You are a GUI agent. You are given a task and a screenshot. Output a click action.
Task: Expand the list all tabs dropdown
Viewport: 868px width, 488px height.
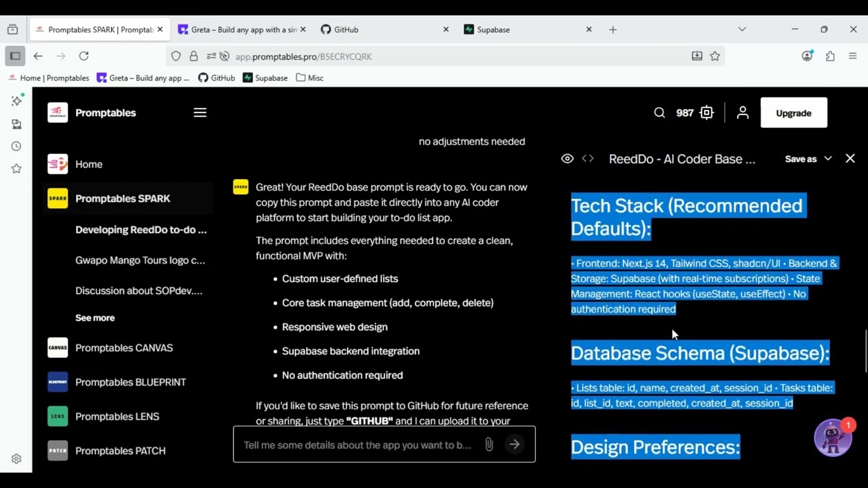click(742, 30)
